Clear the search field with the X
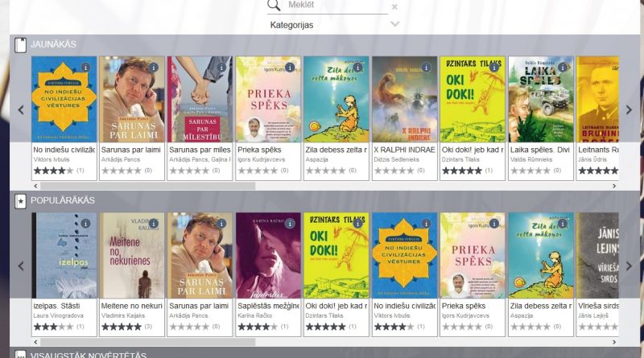This screenshot has width=644, height=358. 394,7
